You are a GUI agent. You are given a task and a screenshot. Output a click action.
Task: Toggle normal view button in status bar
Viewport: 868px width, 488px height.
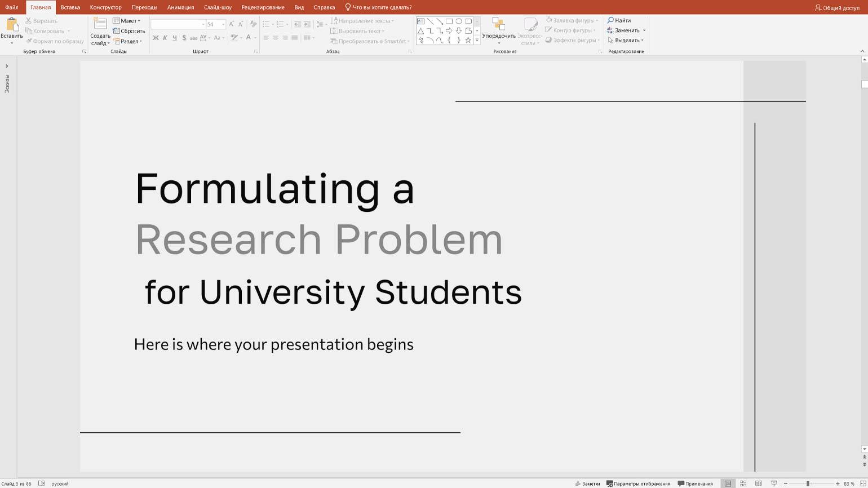(728, 483)
